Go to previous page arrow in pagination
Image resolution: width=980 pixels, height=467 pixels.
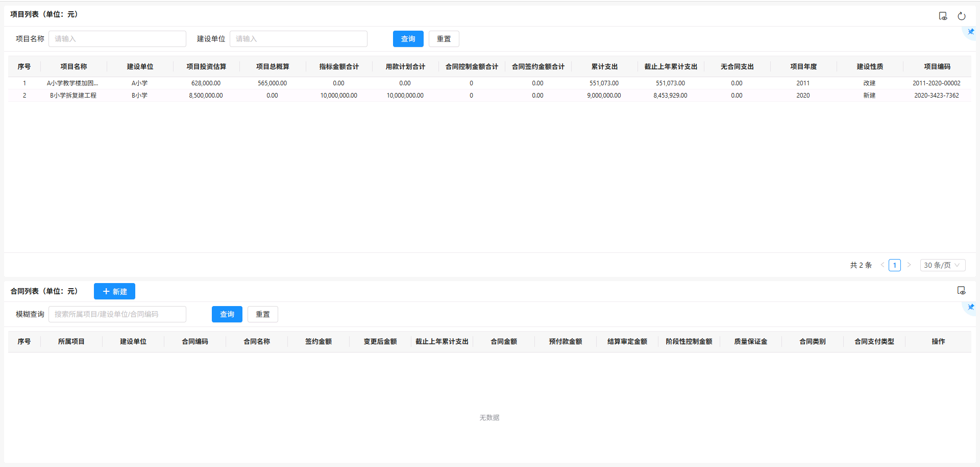tap(882, 265)
